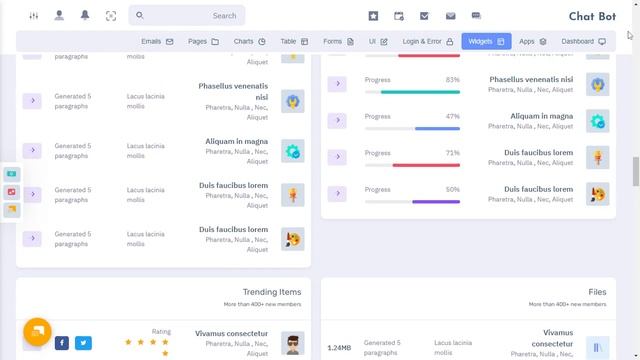Click palette icon beside 50% progress row

(598, 194)
